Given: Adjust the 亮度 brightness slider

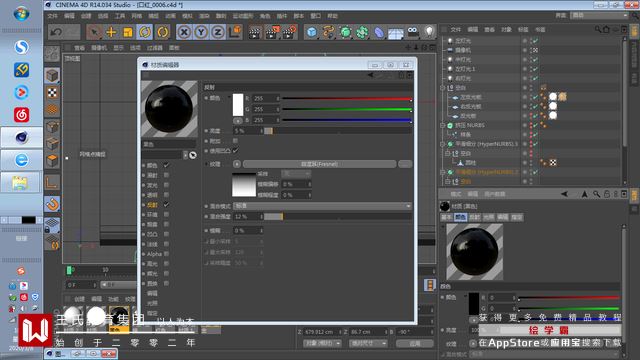Looking at the screenshot, I should pos(338,131).
